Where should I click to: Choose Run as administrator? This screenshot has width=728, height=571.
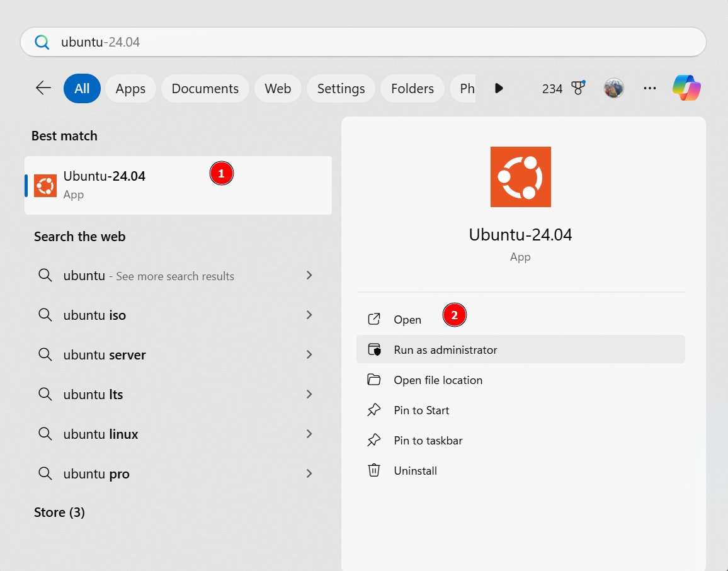445,349
